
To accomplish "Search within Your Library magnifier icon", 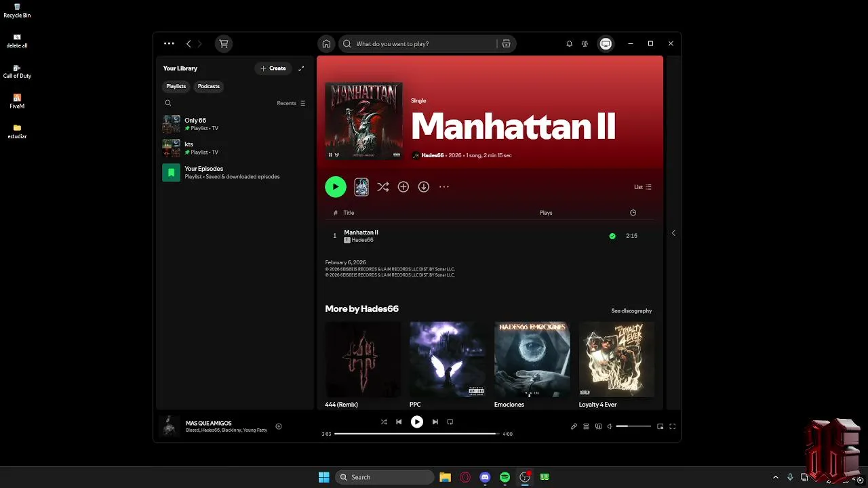I will pos(168,103).
